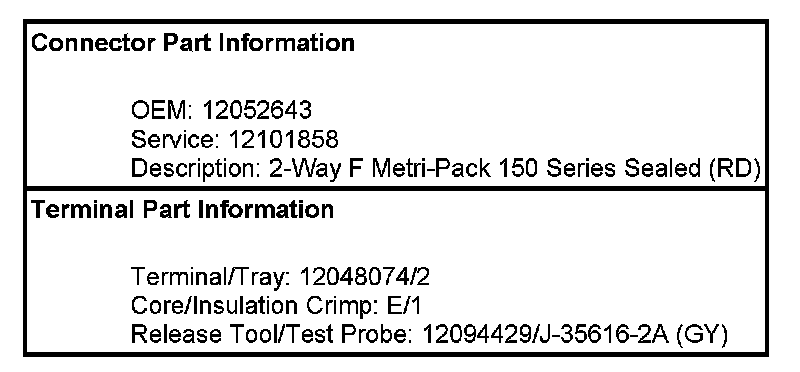Click the crimp value E/1
The height and width of the screenshot is (372, 800).
[402, 306]
